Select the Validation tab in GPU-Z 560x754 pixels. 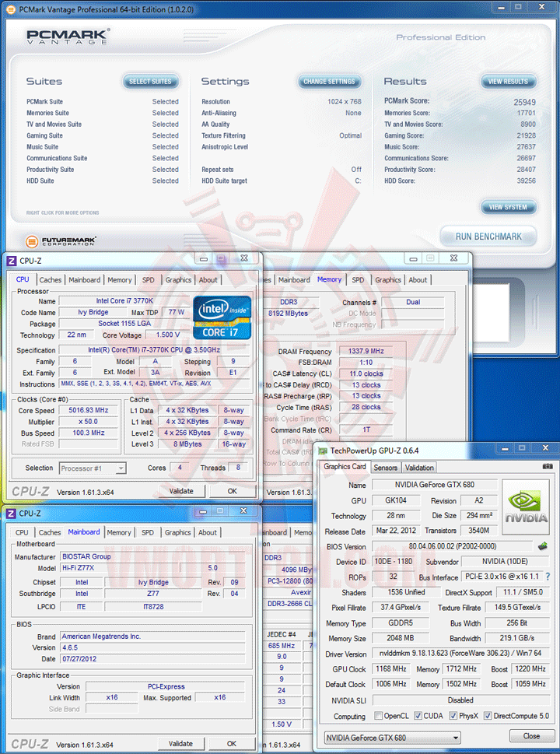pos(419,468)
